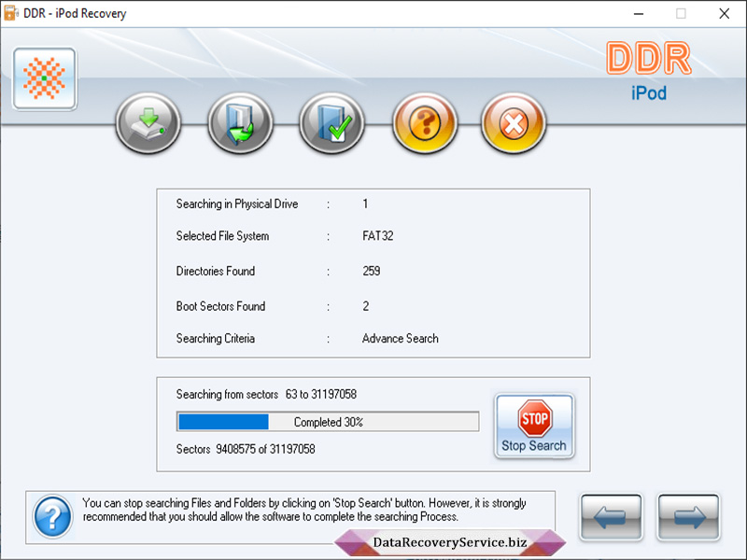Click the book with green checkmark toolbar icon

pyautogui.click(x=331, y=122)
